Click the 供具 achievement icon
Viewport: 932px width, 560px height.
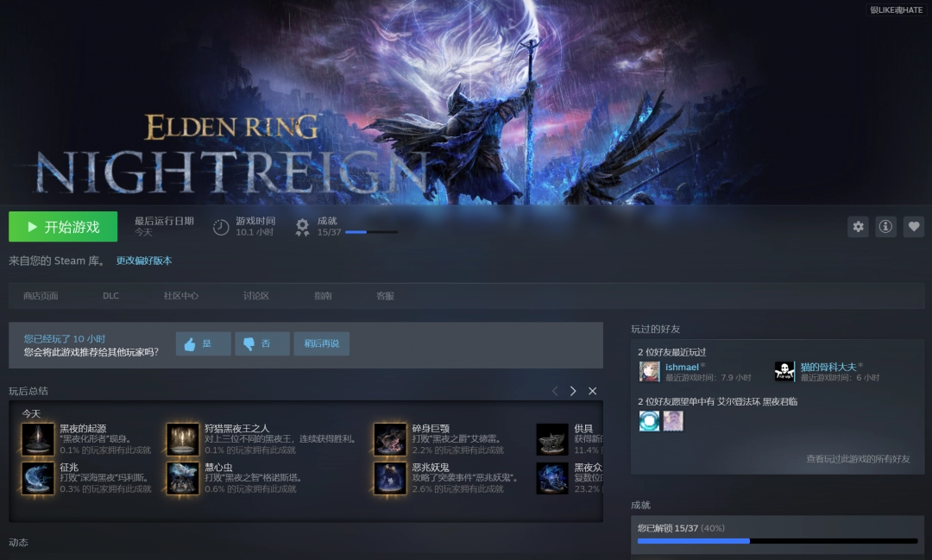[x=552, y=438]
